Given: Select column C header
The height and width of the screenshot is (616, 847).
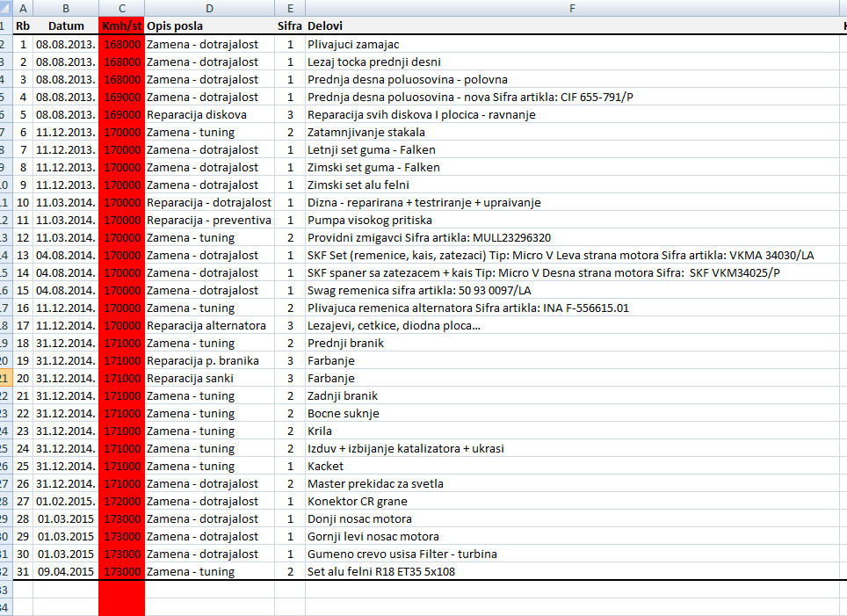Looking at the screenshot, I should click(x=121, y=8).
